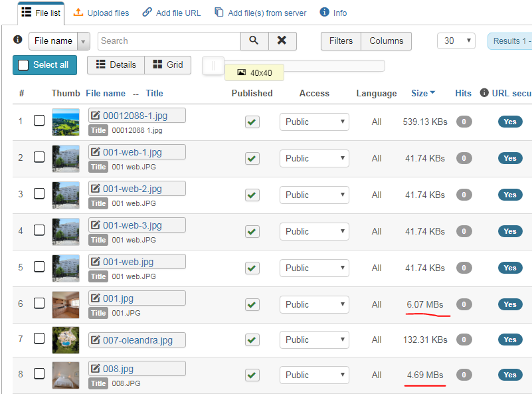
Task: Sort by Size column header
Action: [x=423, y=93]
